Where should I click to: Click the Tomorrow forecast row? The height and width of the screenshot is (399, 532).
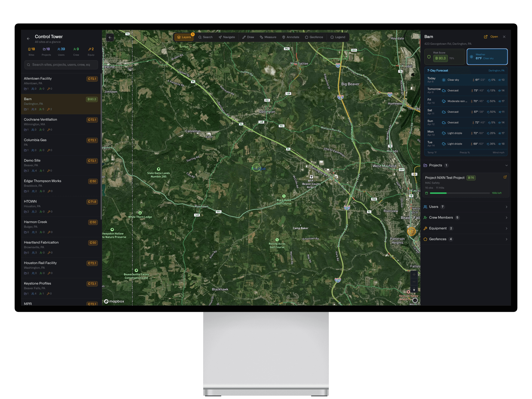click(x=466, y=91)
